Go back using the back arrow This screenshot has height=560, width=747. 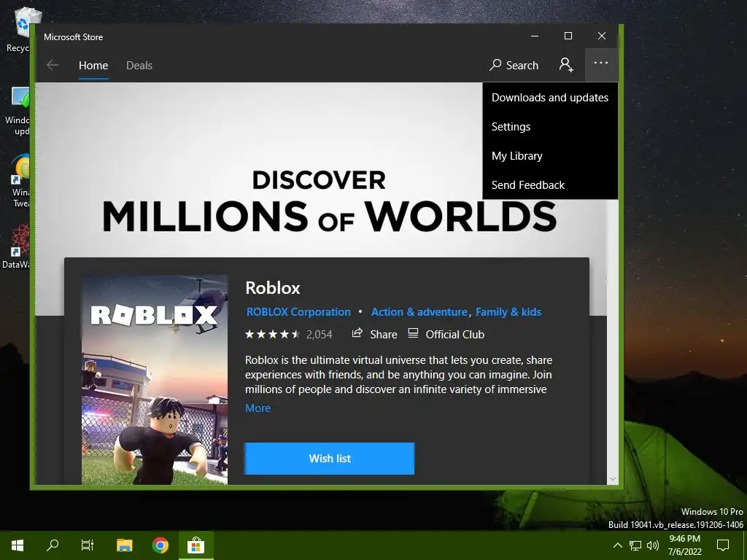[53, 65]
